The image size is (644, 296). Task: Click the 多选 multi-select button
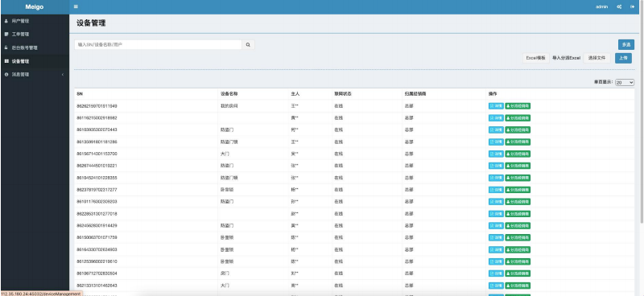tap(626, 45)
